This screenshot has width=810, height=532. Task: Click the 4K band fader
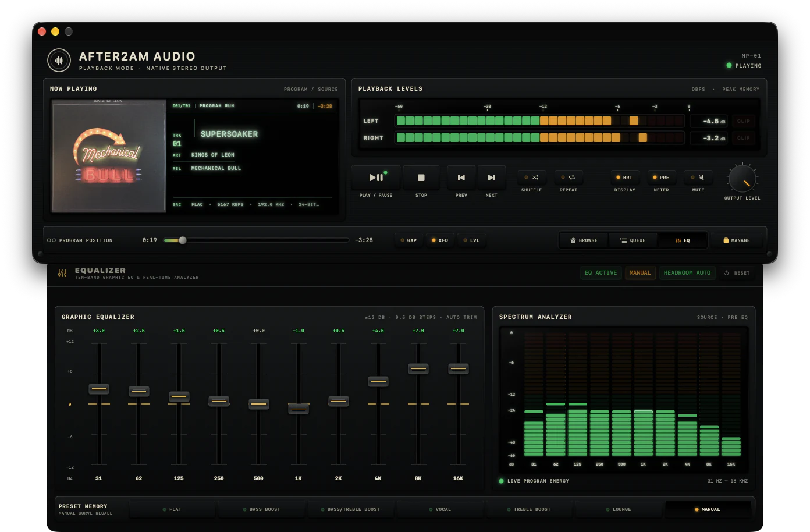(x=378, y=381)
